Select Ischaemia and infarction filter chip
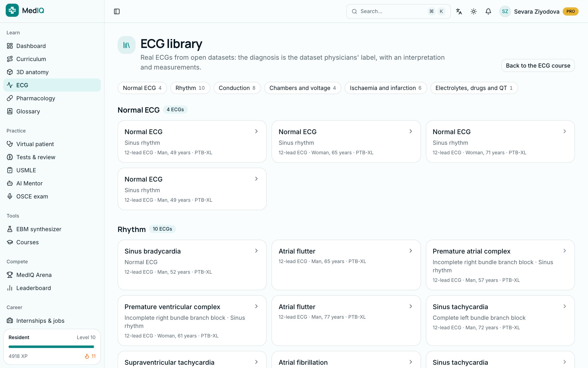The width and height of the screenshot is (588, 368). (386, 88)
